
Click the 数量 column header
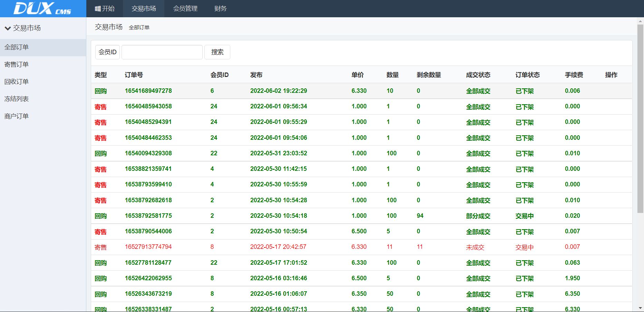[x=393, y=75]
